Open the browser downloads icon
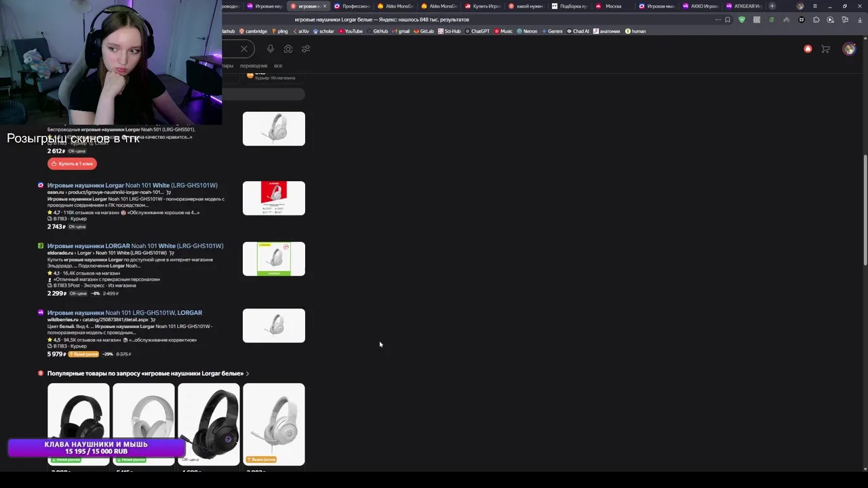Viewport: 868px width, 488px height. pyautogui.click(x=859, y=20)
